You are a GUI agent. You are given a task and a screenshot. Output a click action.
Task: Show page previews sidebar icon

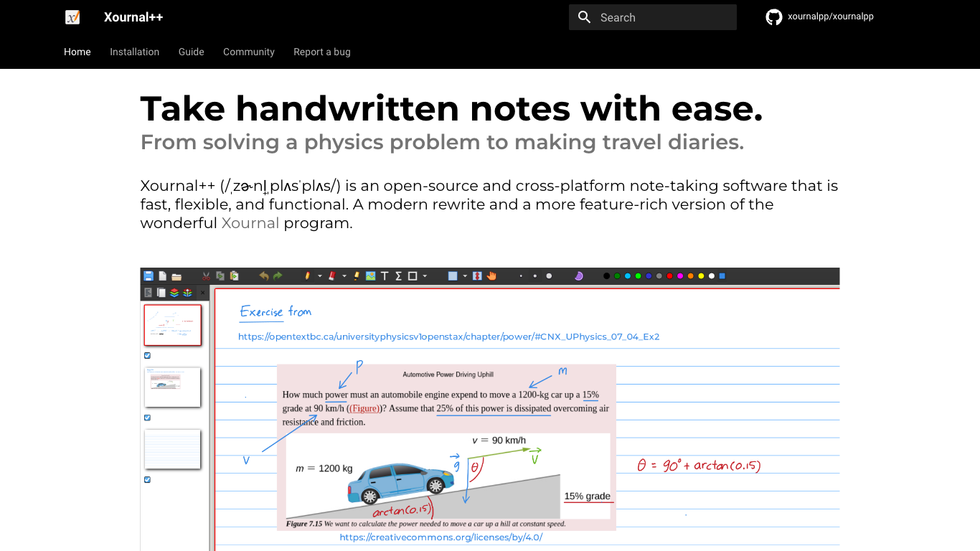[x=161, y=293]
